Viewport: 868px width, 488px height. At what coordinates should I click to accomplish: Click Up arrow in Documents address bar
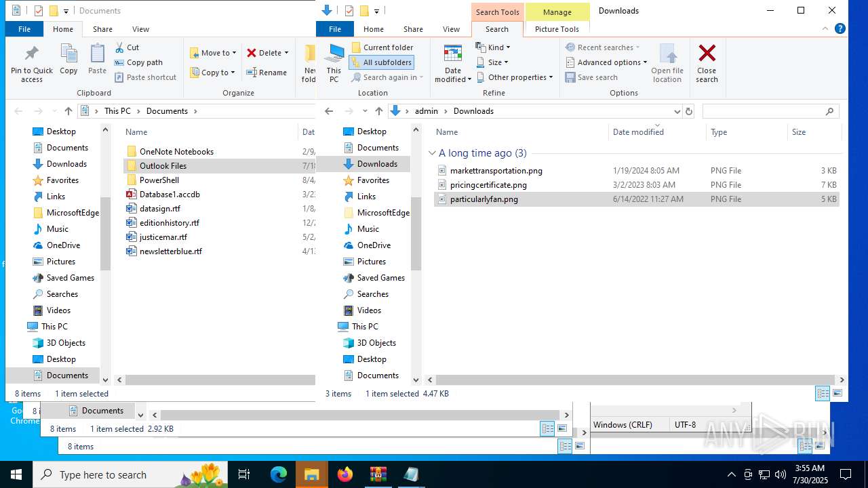pyautogui.click(x=68, y=111)
